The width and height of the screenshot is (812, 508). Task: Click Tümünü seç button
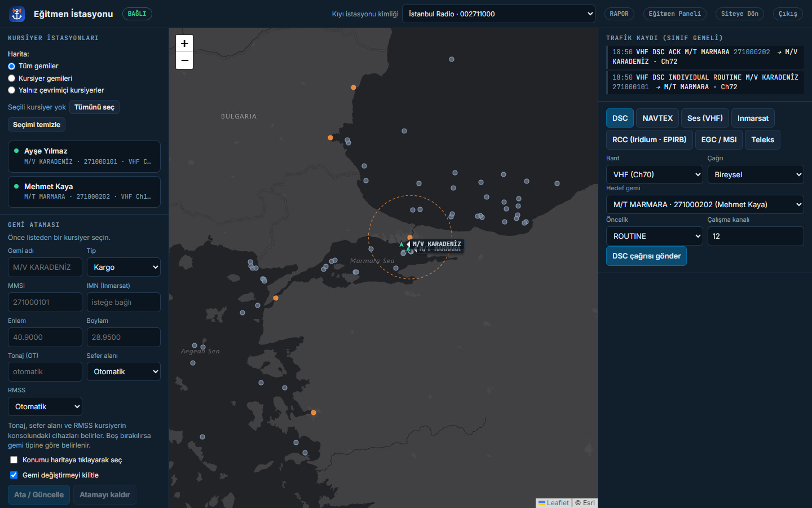click(94, 107)
